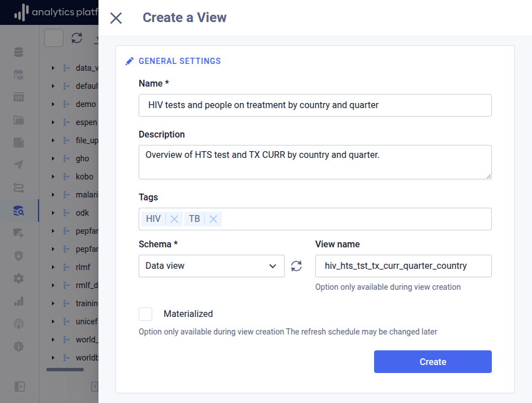
Task: Select the world_ tree item
Action: (87, 340)
